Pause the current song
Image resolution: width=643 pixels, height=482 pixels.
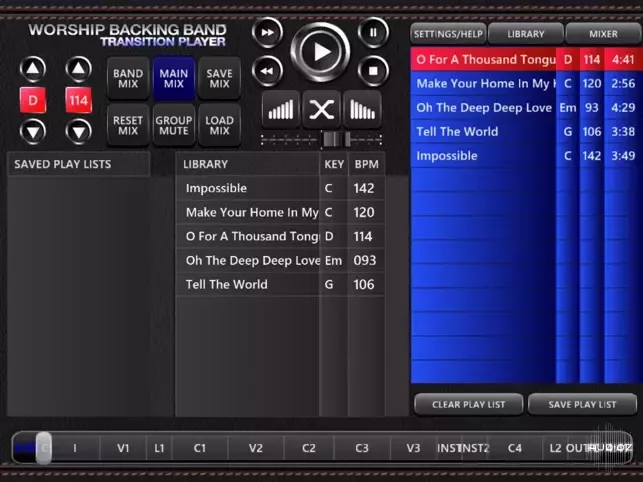tap(373, 32)
